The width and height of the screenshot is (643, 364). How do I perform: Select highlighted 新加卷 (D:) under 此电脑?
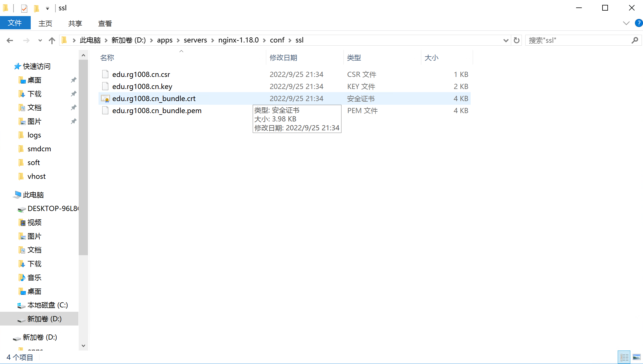pos(39,319)
